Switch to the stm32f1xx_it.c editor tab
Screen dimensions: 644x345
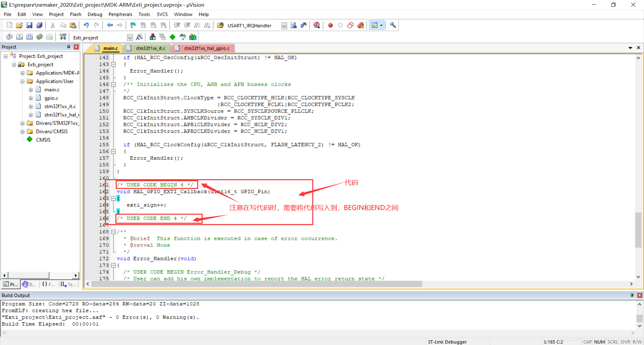click(x=147, y=48)
